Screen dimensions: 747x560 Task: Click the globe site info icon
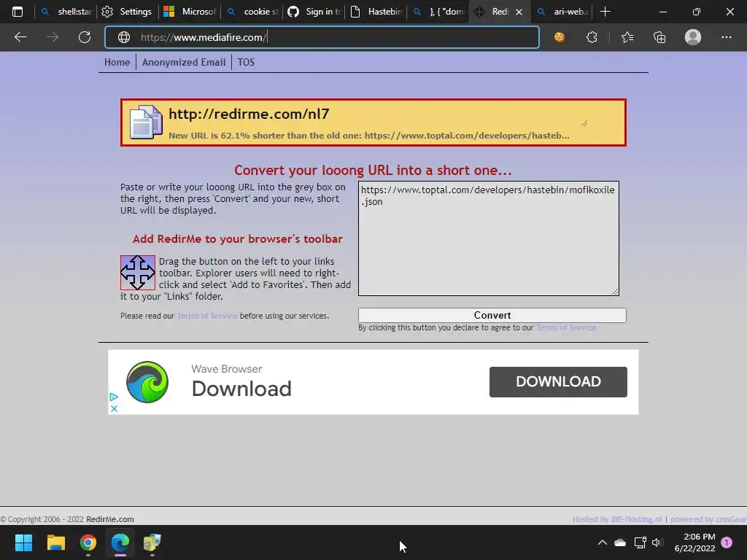click(x=124, y=37)
